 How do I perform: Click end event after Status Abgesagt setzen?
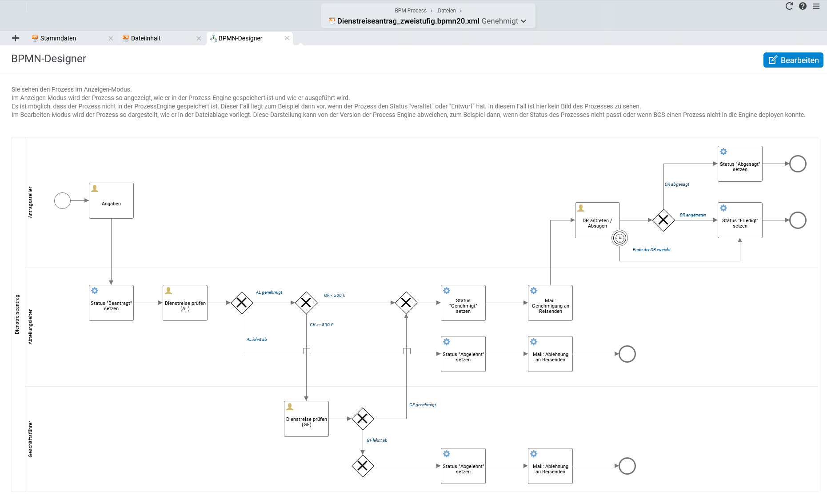pyautogui.click(x=798, y=164)
